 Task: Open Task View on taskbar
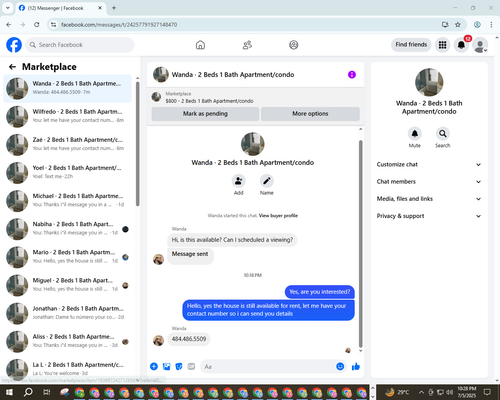(47, 392)
